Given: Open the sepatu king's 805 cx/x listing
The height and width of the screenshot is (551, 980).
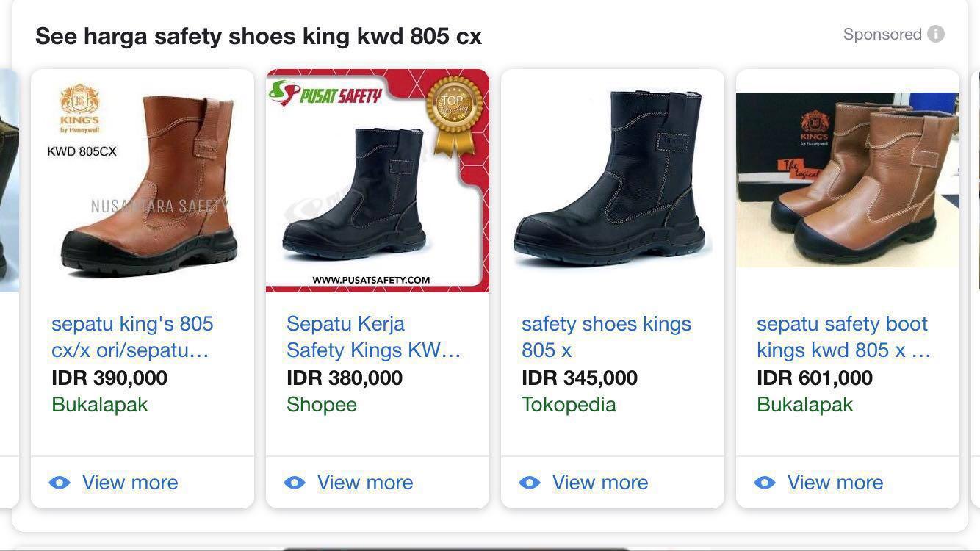Looking at the screenshot, I should click(x=131, y=336).
